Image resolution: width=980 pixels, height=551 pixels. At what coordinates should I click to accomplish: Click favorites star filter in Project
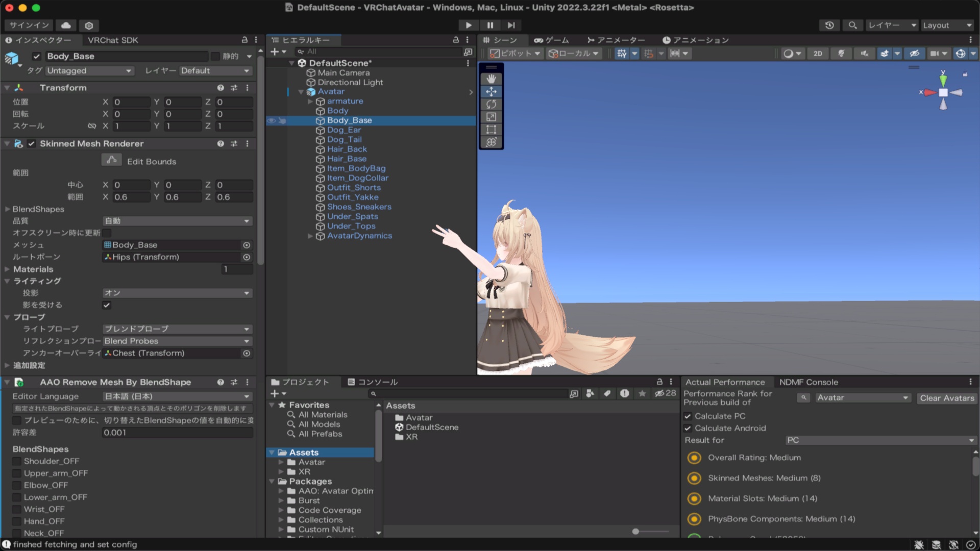(642, 393)
